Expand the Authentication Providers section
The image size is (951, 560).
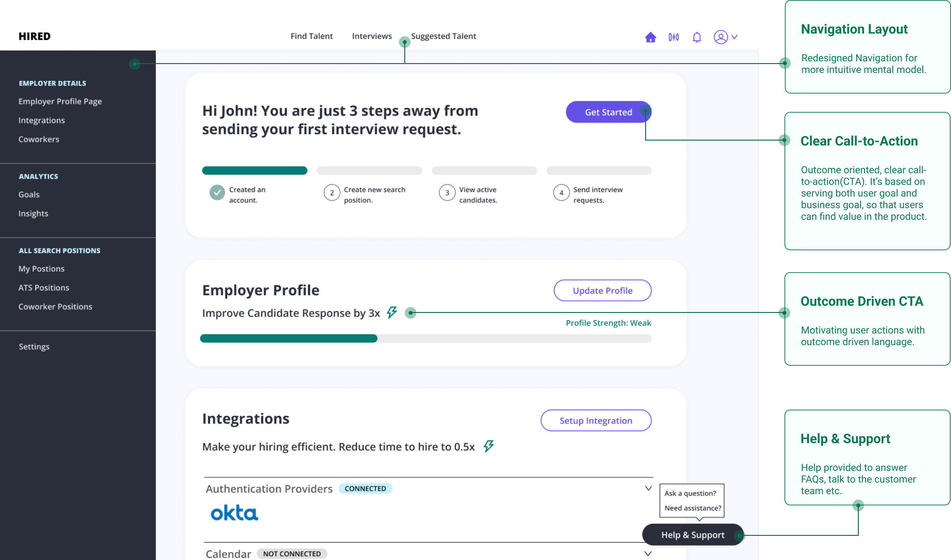(x=648, y=488)
